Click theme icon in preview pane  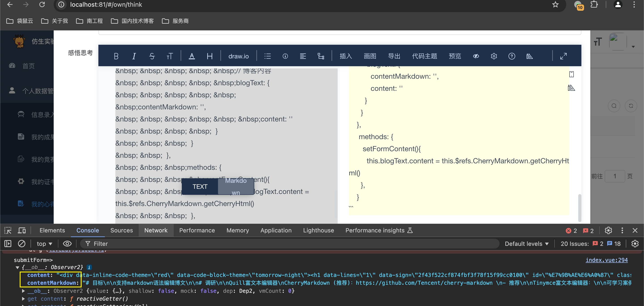571,88
